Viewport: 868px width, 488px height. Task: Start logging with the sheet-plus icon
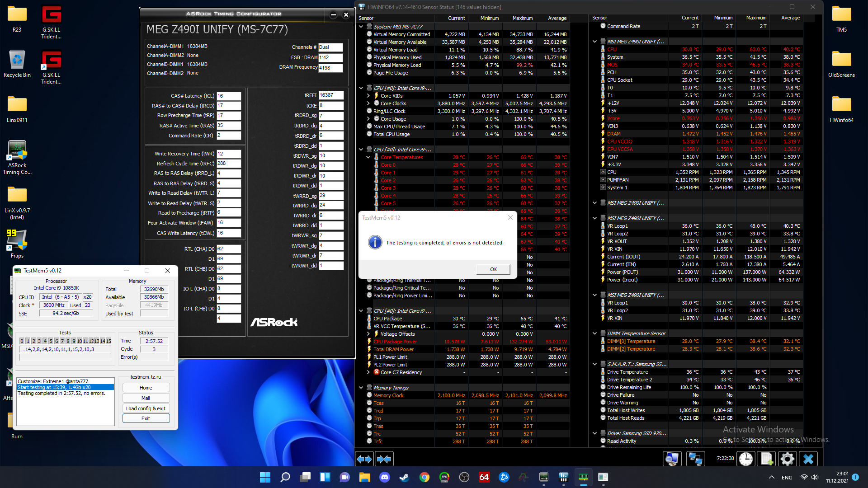[767, 459]
